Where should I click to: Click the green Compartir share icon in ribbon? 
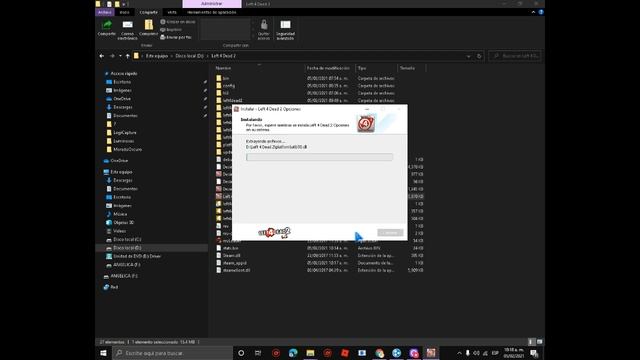pos(107,25)
